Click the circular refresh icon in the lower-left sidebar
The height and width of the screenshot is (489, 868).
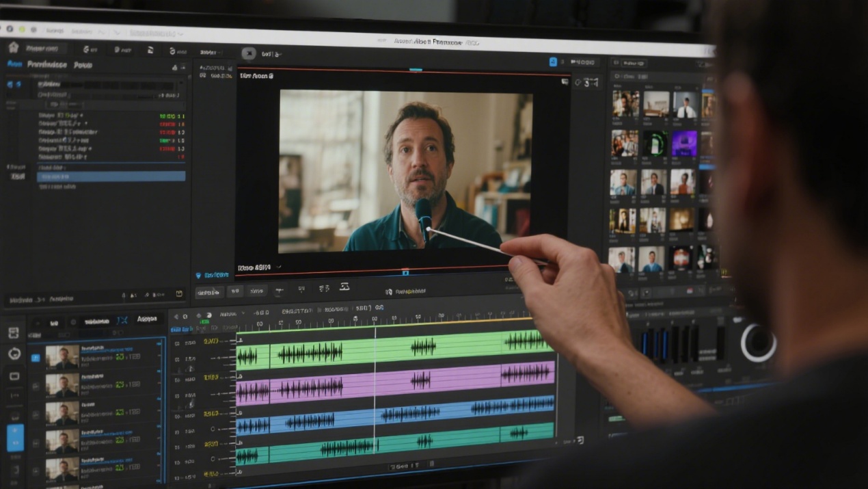point(14,354)
